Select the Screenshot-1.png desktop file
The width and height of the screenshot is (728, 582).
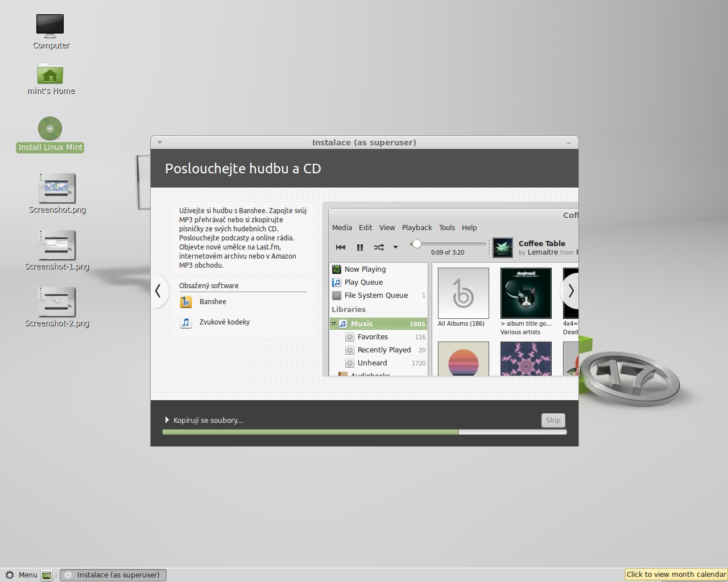(57, 246)
